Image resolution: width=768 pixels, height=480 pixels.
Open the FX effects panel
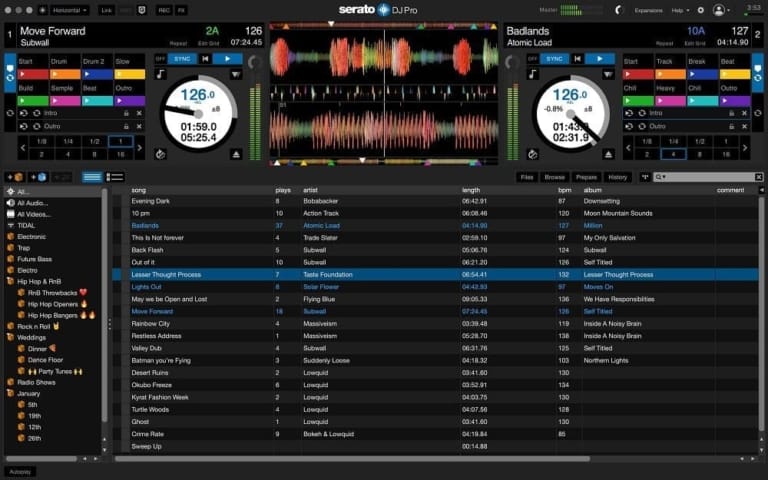(x=181, y=10)
